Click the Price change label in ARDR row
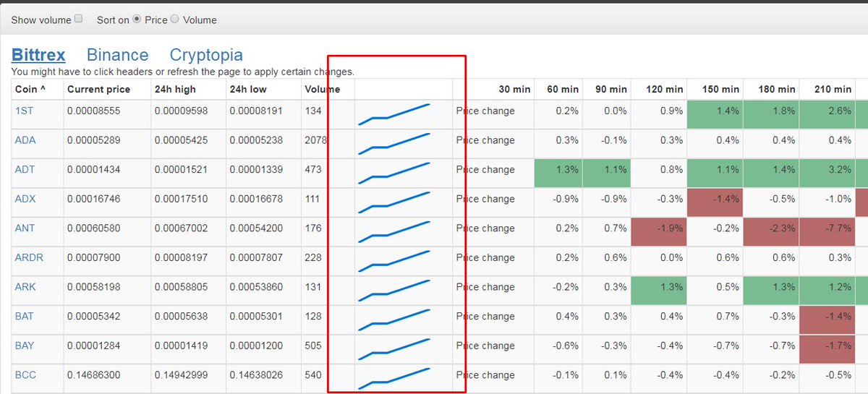The height and width of the screenshot is (394, 868). 485,257
